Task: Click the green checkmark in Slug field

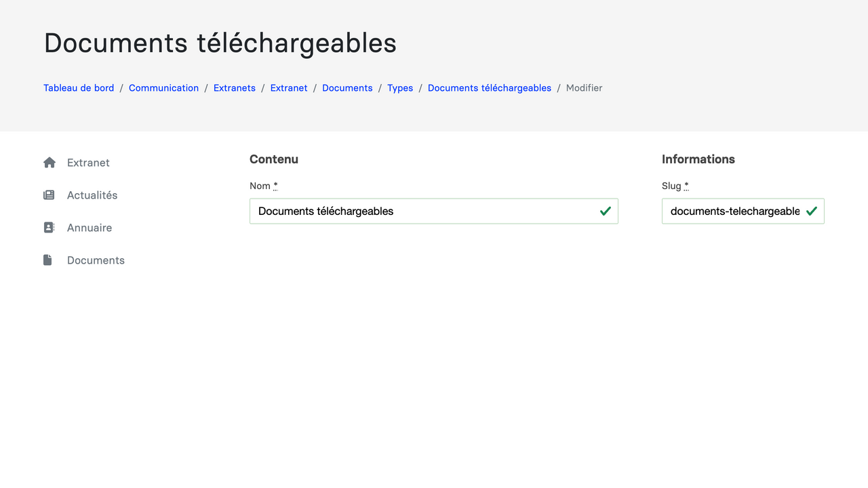Action: [x=812, y=211]
